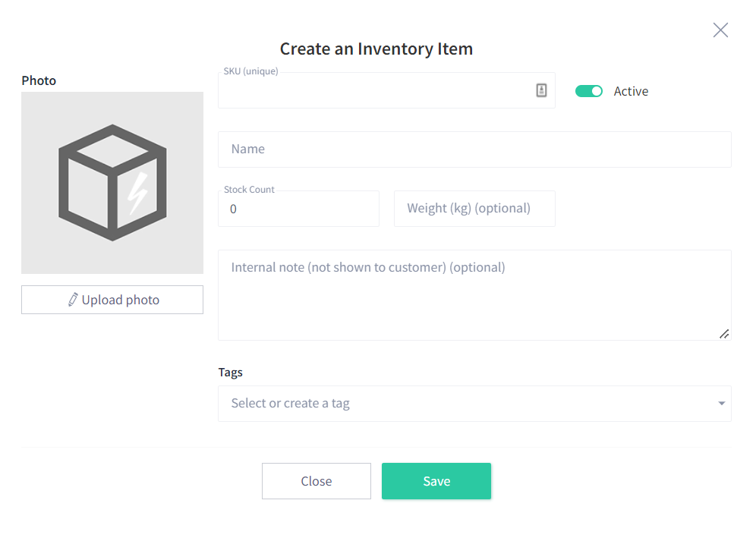Click the Internal note text area

(474, 295)
